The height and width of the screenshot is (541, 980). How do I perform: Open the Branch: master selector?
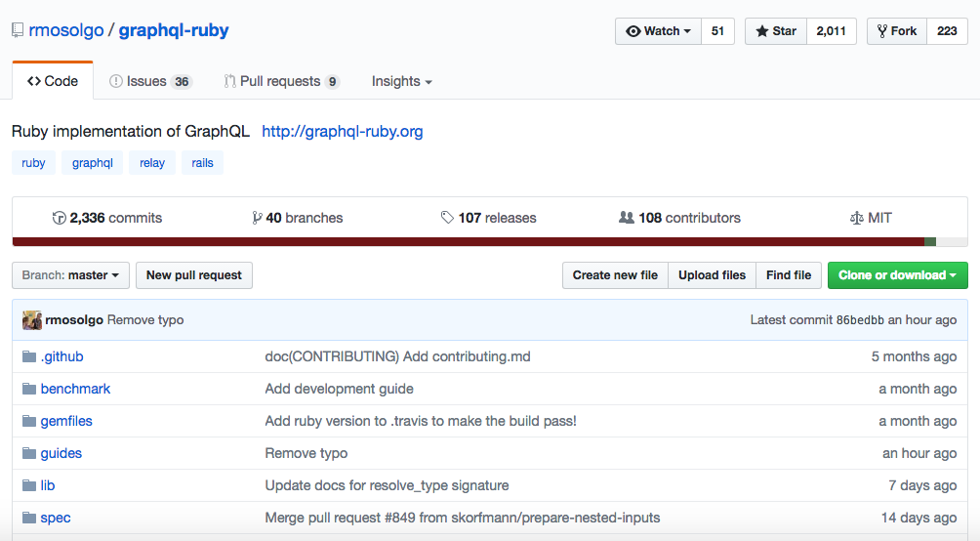click(70, 275)
